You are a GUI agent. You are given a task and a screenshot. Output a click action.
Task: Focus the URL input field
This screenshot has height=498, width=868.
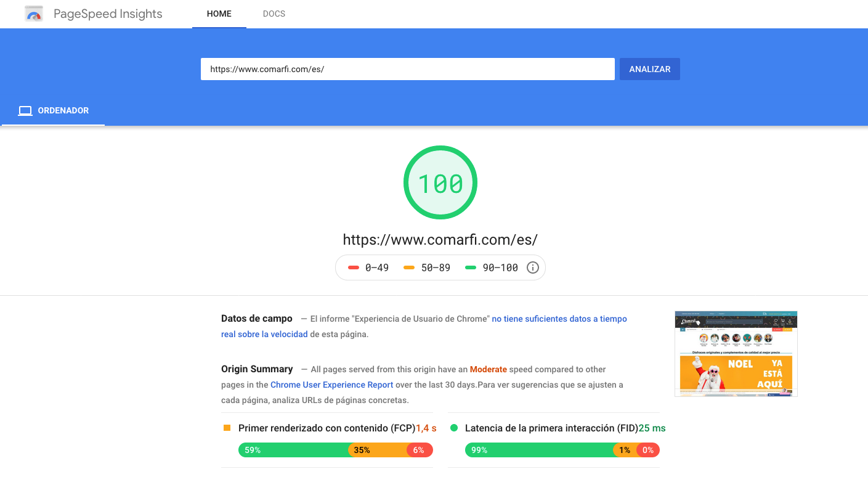click(408, 69)
